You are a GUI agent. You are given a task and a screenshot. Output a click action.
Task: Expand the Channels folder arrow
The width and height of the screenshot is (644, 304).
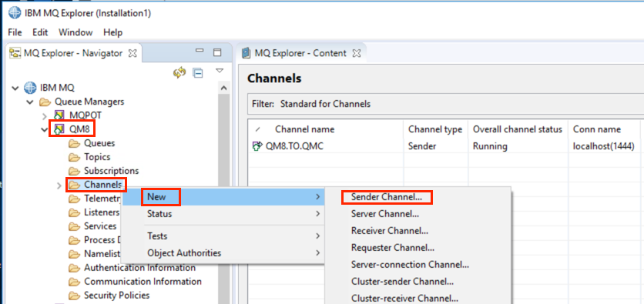pos(59,185)
